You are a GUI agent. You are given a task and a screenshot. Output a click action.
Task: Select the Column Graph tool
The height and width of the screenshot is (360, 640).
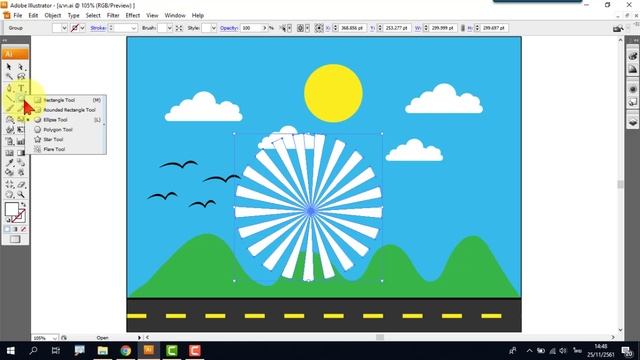pos(21,142)
